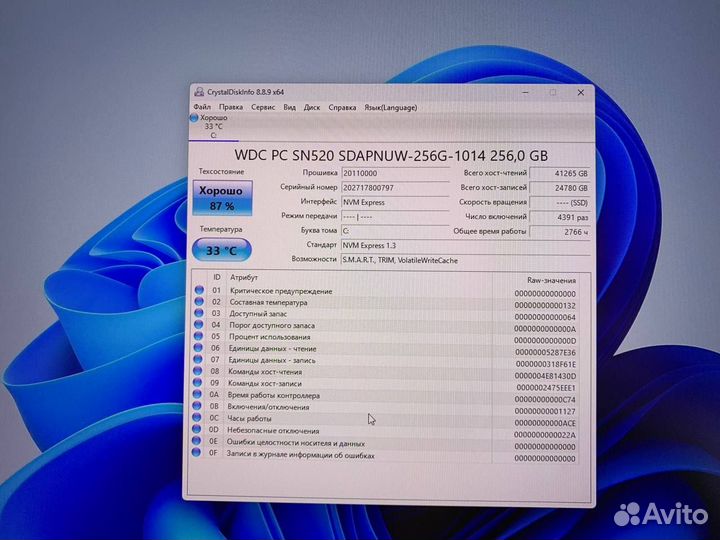Click the Raw-значения column header
The width and height of the screenshot is (720, 540).
tap(551, 280)
